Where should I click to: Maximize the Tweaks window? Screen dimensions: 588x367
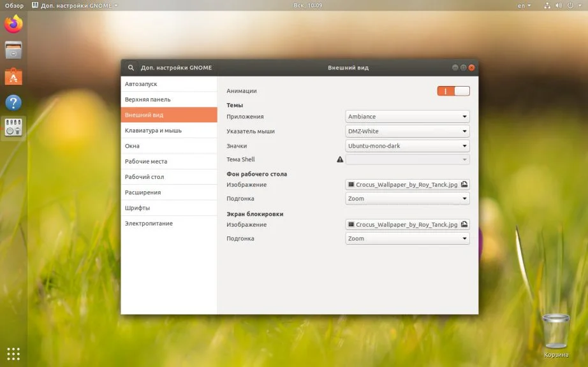(463, 68)
